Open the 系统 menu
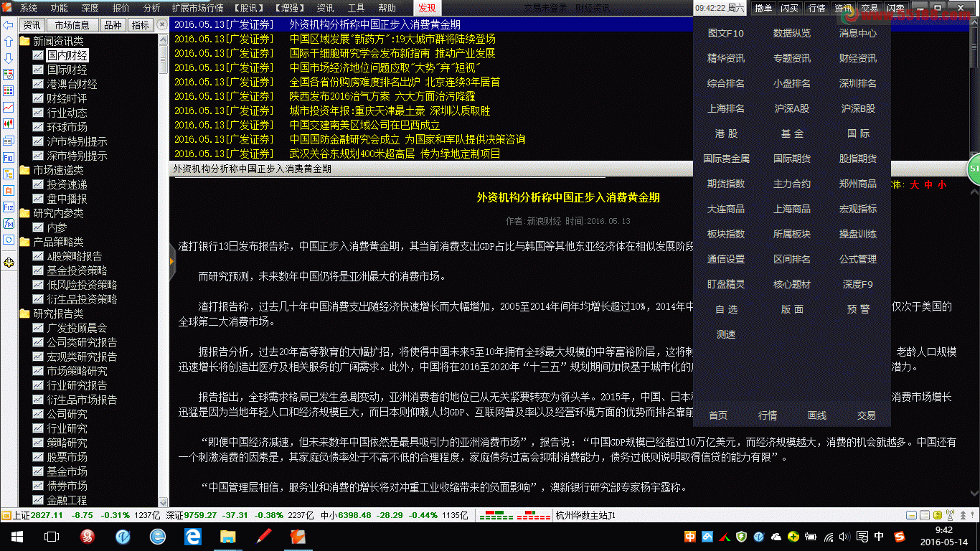This screenshot has height=551, width=980. point(29,8)
